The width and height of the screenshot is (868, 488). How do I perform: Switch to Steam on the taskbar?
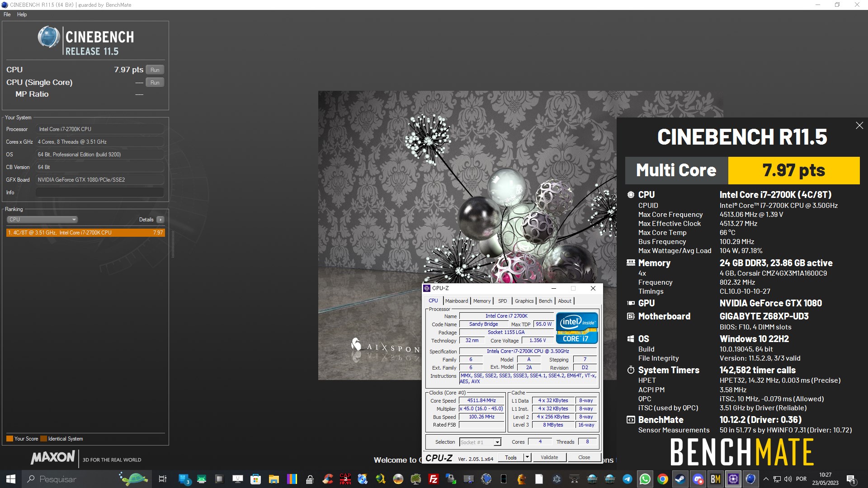680,479
